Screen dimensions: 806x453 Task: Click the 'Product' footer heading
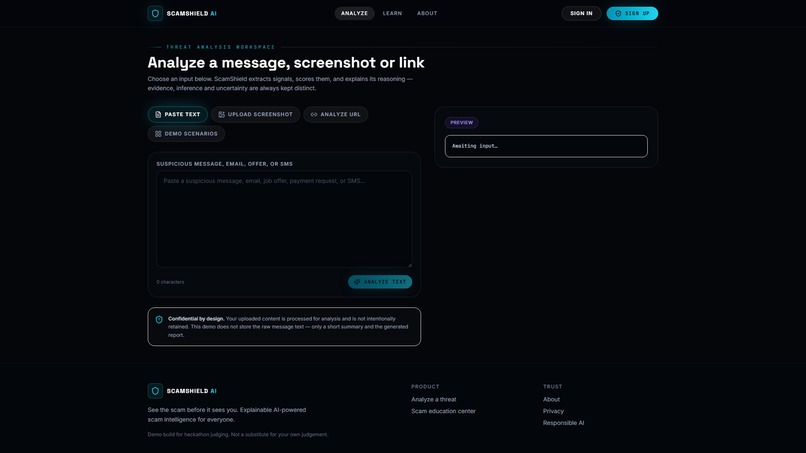pos(425,387)
